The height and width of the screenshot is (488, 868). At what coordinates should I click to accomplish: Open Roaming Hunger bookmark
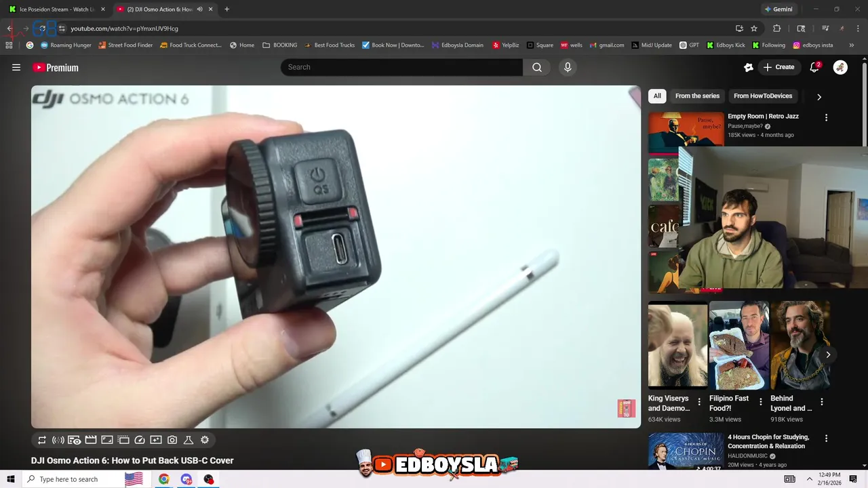[66, 45]
